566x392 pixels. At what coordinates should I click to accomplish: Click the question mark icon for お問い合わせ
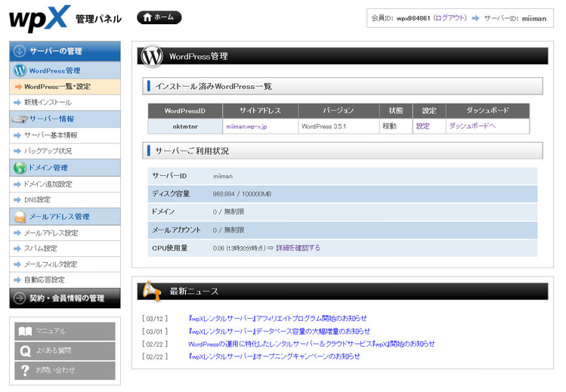point(25,370)
